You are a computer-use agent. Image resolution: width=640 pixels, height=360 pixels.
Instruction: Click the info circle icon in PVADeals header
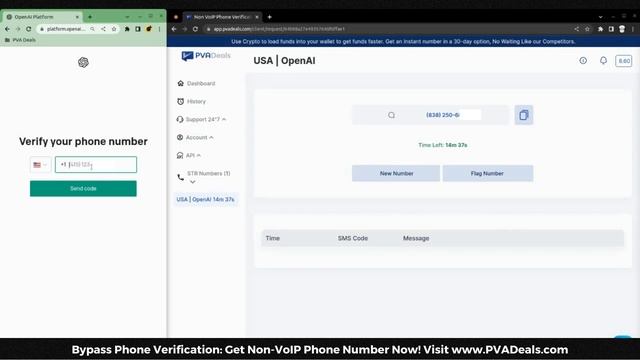[583, 60]
